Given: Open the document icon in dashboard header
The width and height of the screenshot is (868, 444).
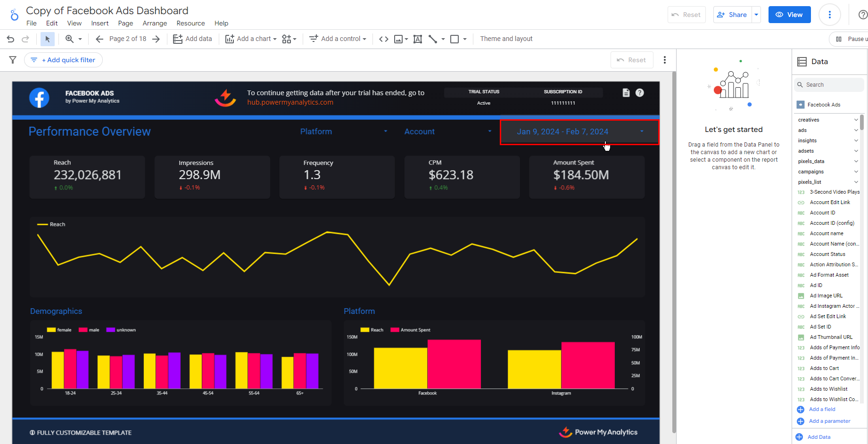Looking at the screenshot, I should (x=626, y=93).
